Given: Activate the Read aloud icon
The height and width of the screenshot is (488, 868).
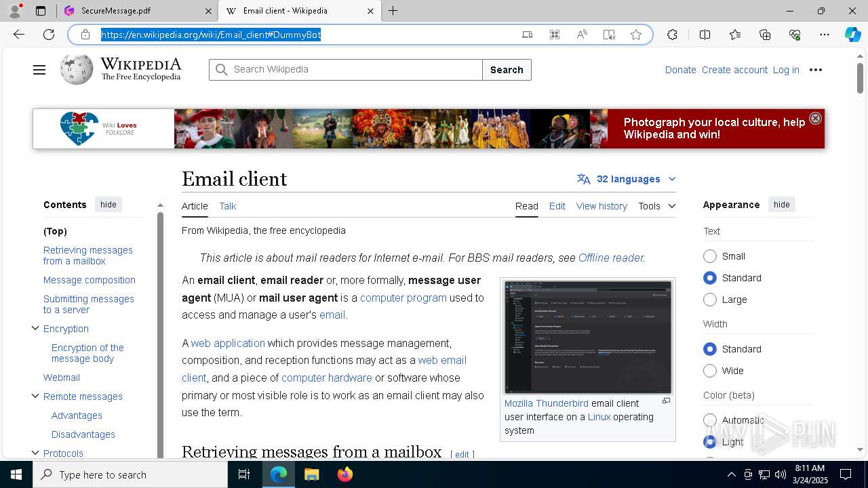Looking at the screenshot, I should 582,35.
